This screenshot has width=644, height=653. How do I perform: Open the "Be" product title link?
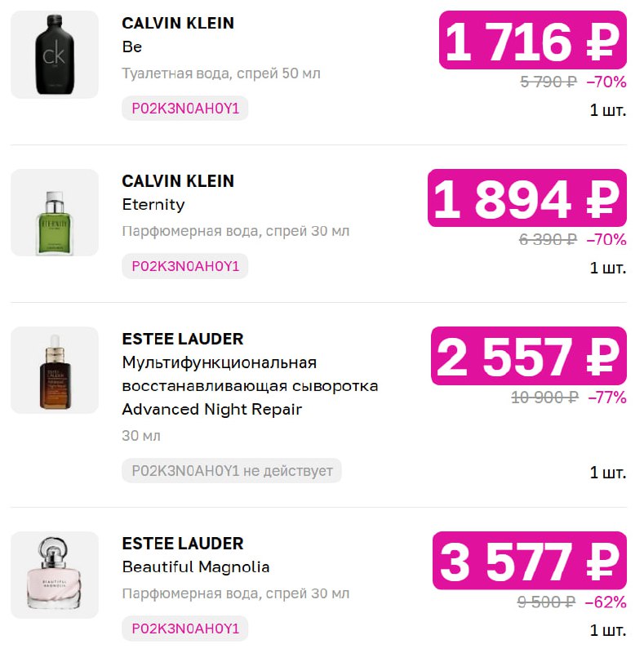[x=132, y=47]
